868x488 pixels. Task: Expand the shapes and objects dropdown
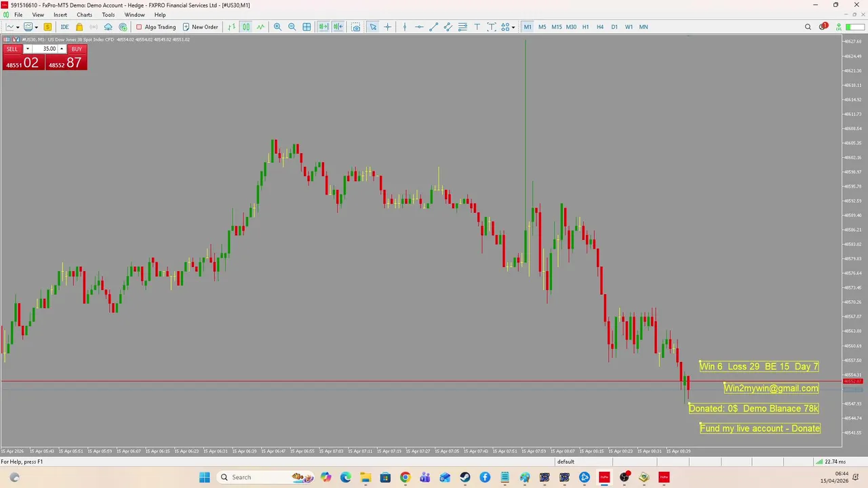[513, 27]
